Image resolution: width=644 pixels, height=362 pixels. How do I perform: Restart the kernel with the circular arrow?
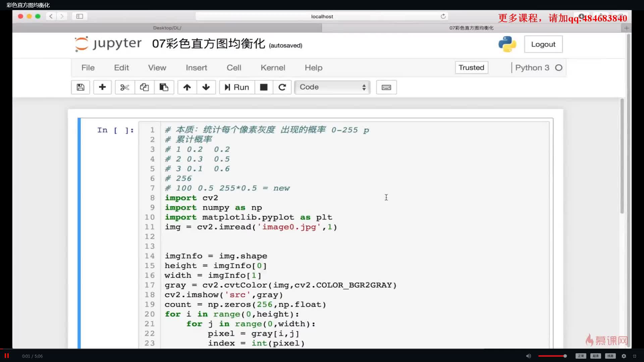(282, 87)
